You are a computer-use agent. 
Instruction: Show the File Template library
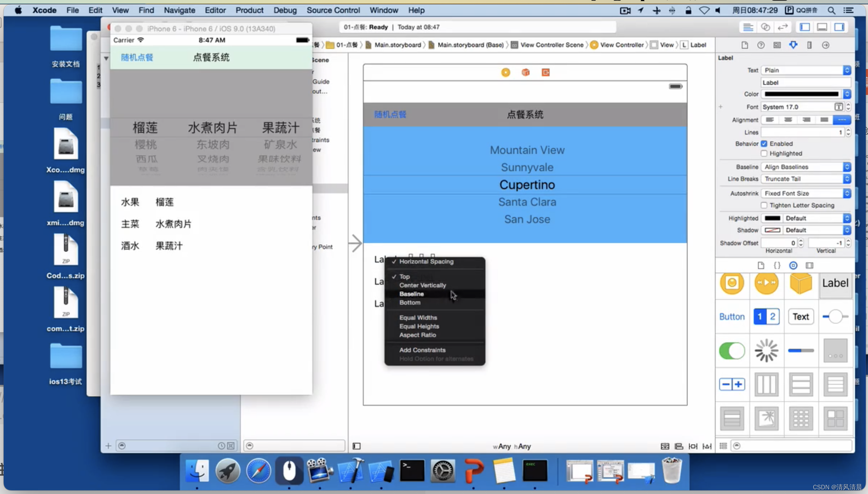[761, 265]
